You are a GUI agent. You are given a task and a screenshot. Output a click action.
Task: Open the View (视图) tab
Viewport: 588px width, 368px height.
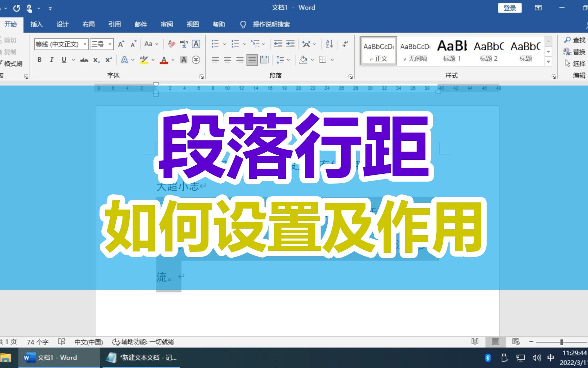coord(193,25)
